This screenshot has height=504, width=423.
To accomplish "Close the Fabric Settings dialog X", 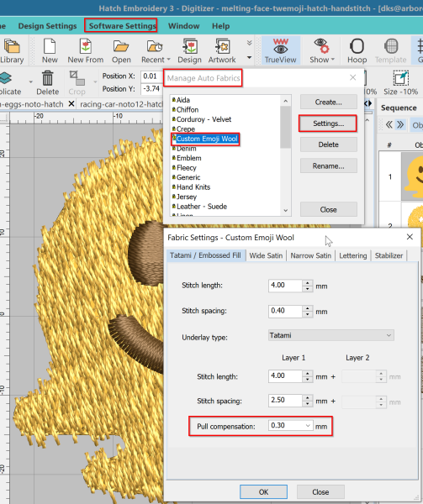I will point(410,237).
